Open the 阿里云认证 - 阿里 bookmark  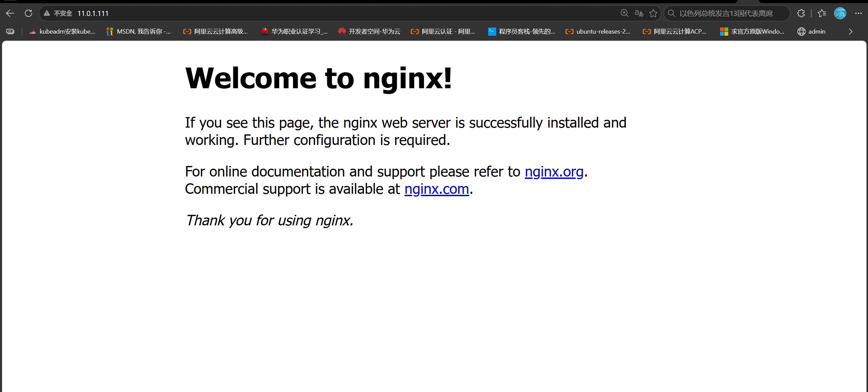(443, 32)
